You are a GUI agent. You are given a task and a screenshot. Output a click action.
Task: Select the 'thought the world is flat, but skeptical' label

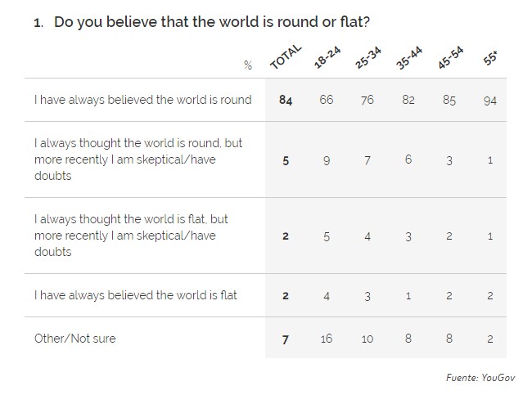coord(138,236)
